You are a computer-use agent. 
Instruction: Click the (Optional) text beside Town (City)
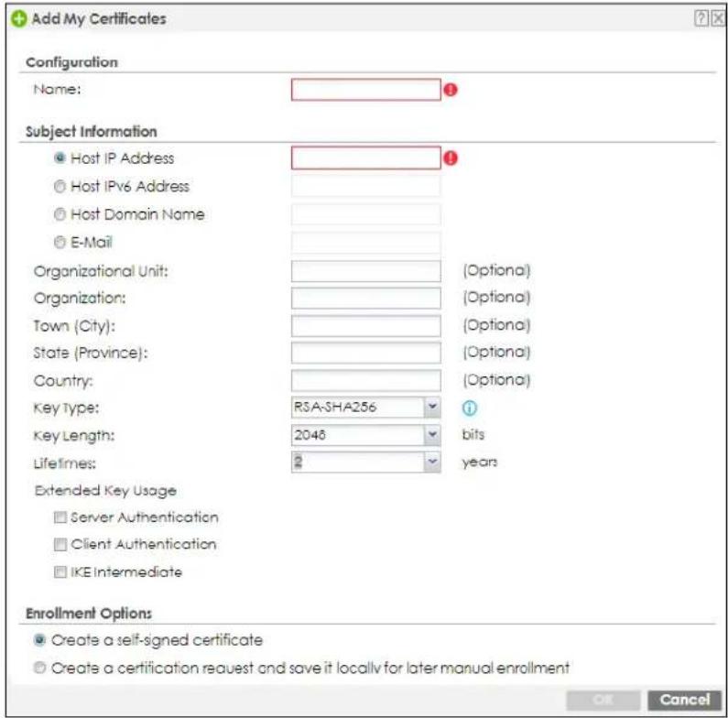[496, 325]
